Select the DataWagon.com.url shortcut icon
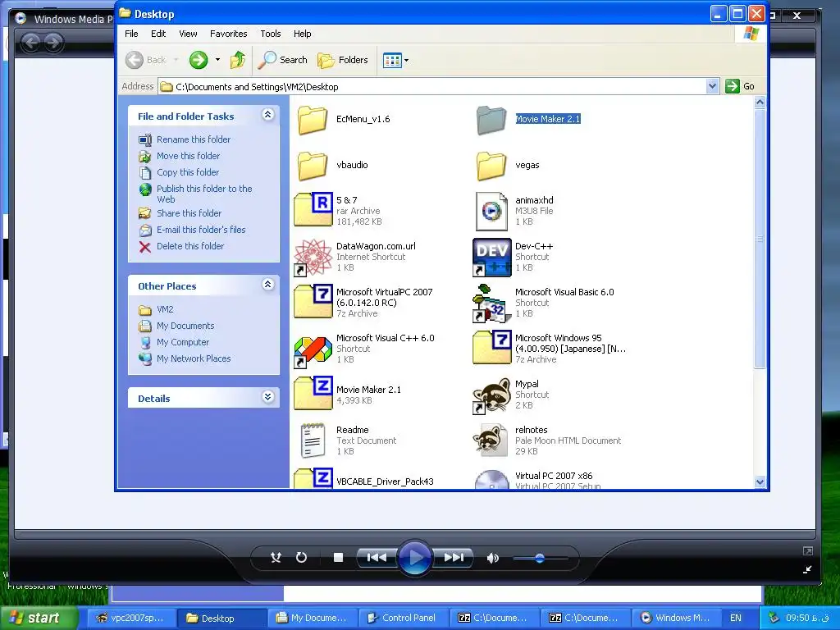The height and width of the screenshot is (630, 840). pyautogui.click(x=313, y=257)
